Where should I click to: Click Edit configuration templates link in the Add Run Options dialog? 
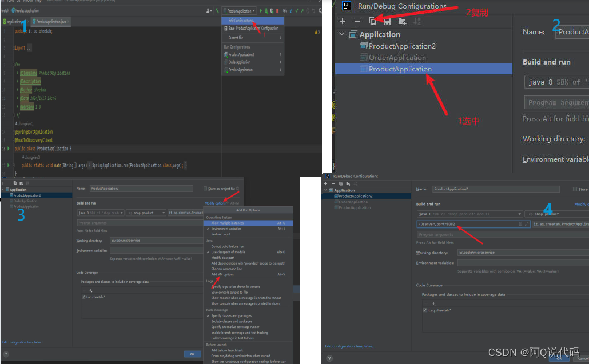pyautogui.click(x=22, y=342)
